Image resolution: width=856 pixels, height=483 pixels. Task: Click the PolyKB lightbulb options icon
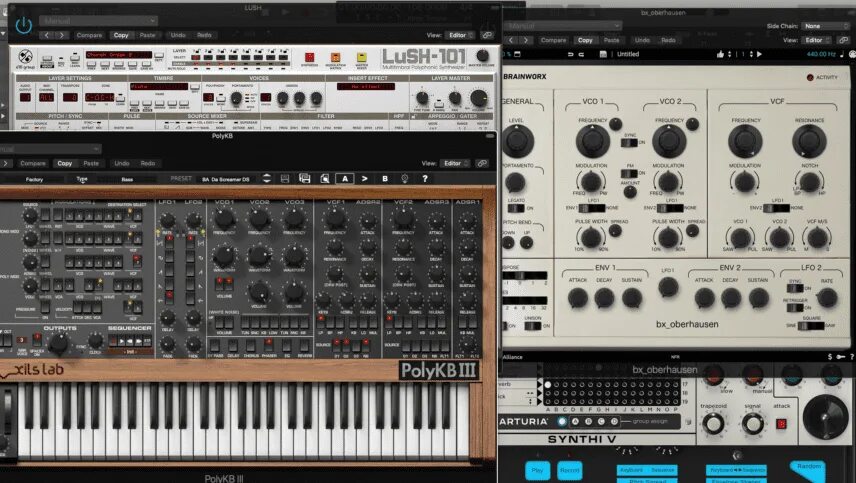[x=405, y=178]
